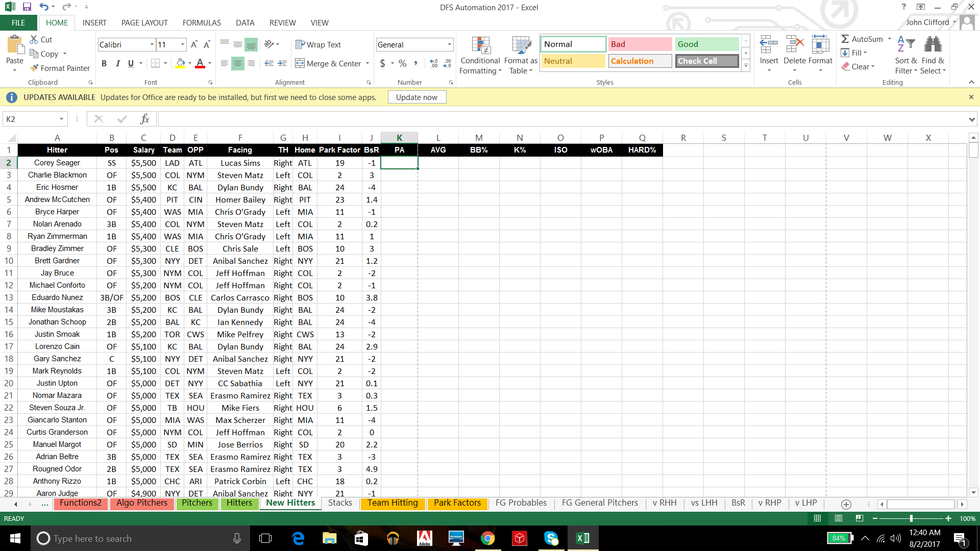The height and width of the screenshot is (551, 980).
Task: Open Chrome from the taskbar
Action: [x=487, y=539]
